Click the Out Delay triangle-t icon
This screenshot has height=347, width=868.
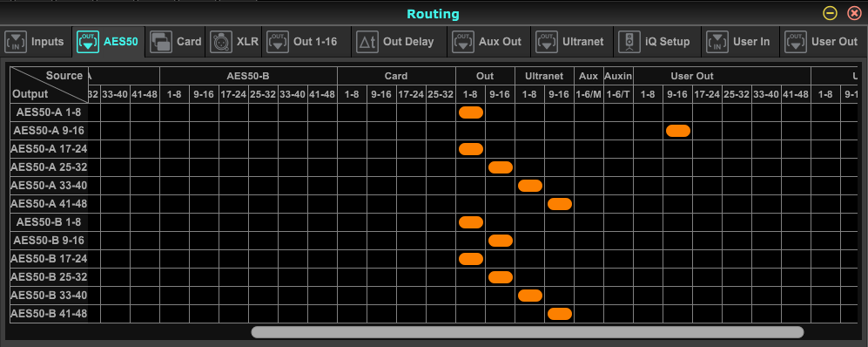click(367, 42)
